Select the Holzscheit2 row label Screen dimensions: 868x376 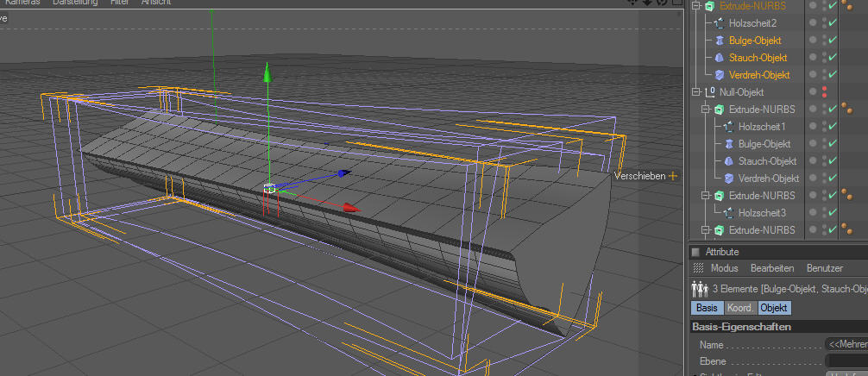(x=752, y=23)
